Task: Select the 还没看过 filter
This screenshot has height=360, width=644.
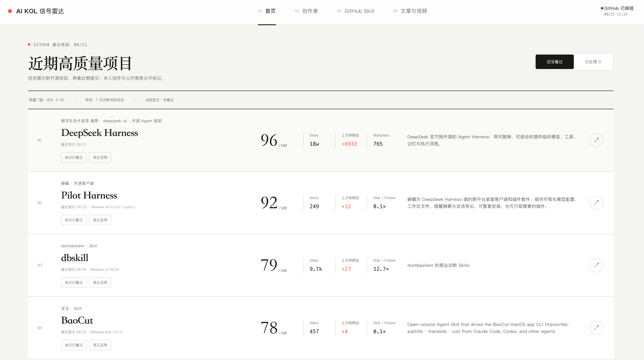Action: [554, 62]
